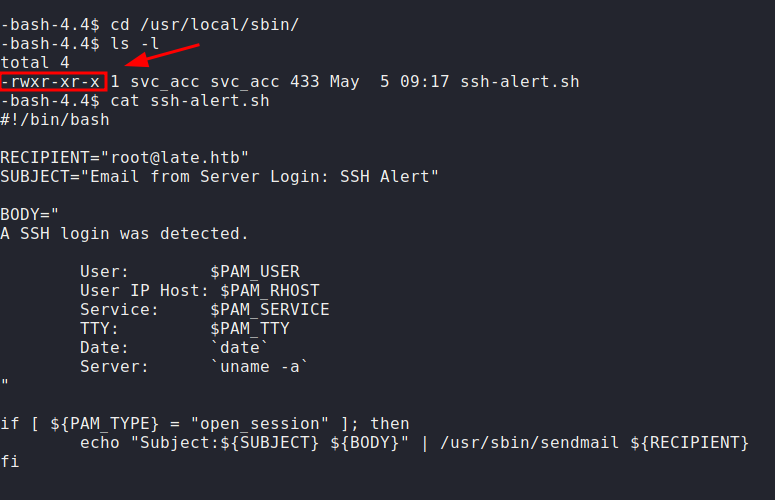Click the $PAM_USER variable

[x=254, y=271]
